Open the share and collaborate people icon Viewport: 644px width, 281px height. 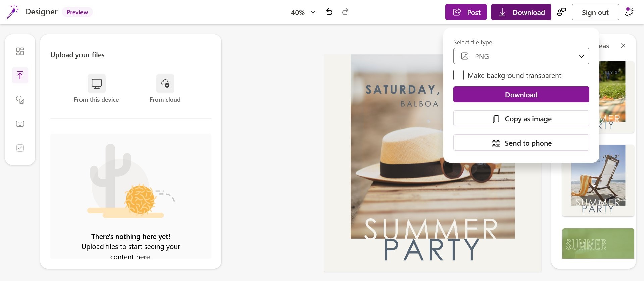point(561,12)
